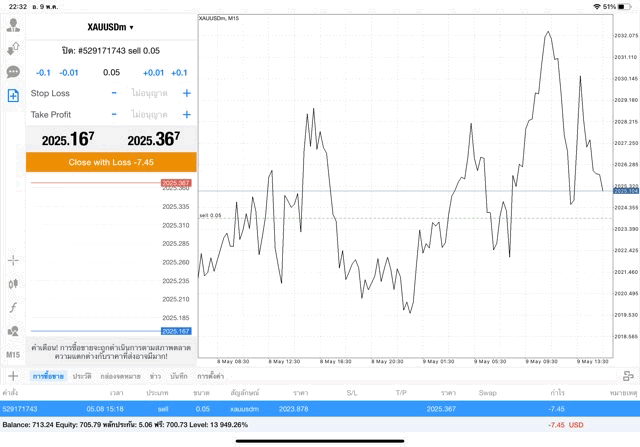
Task: Tap the Stop Loss value field
Action: coord(149,93)
